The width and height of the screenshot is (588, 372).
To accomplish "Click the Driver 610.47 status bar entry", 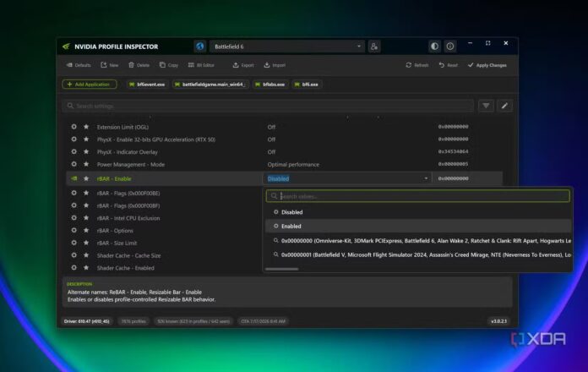I will pos(87,321).
